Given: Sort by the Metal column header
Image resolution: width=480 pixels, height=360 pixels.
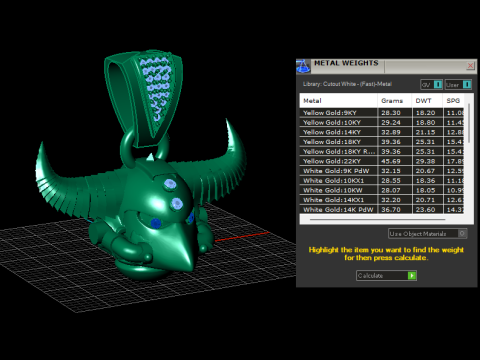Looking at the screenshot, I should pos(338,101).
